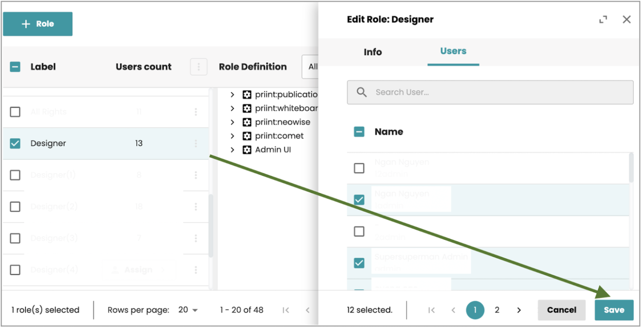This screenshot has height=329, width=644.
Task: Click the Save button
Action: (x=614, y=310)
